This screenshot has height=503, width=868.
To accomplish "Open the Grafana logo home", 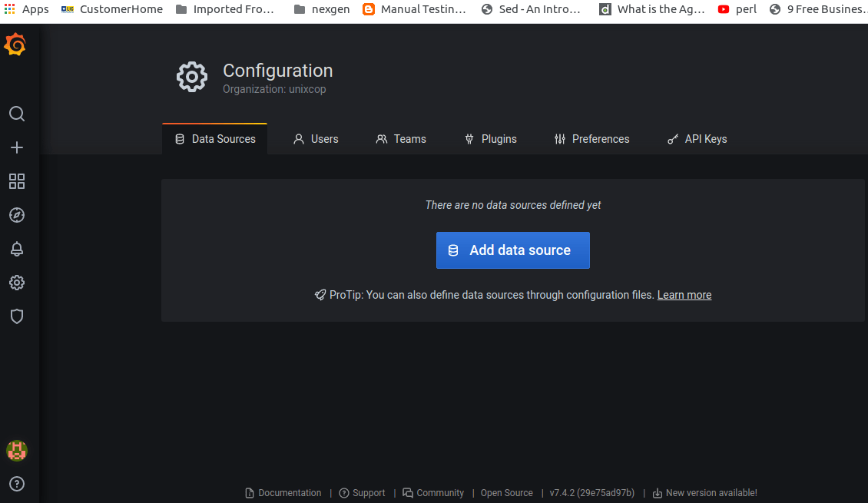I will (15, 45).
